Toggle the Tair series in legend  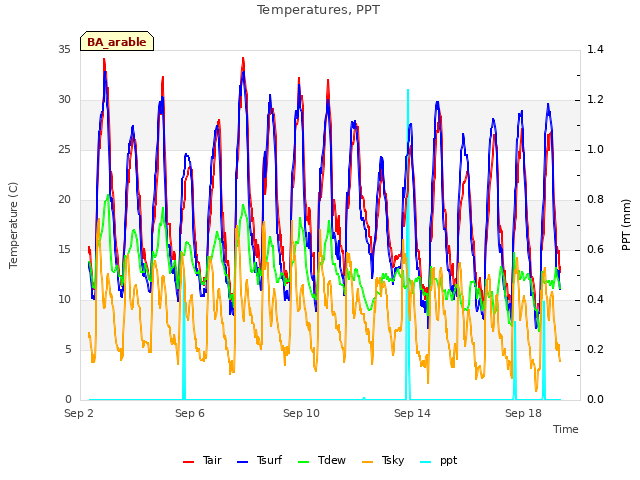tap(202, 460)
